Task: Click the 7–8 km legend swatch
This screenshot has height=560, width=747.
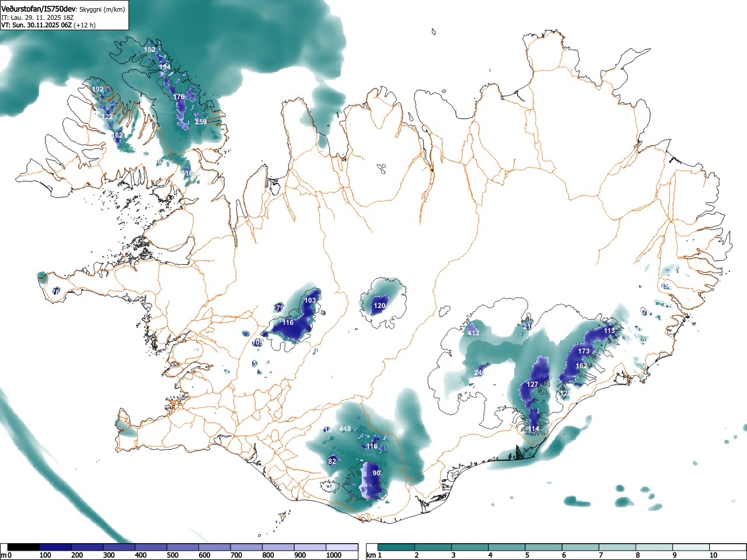Action: click(619, 547)
